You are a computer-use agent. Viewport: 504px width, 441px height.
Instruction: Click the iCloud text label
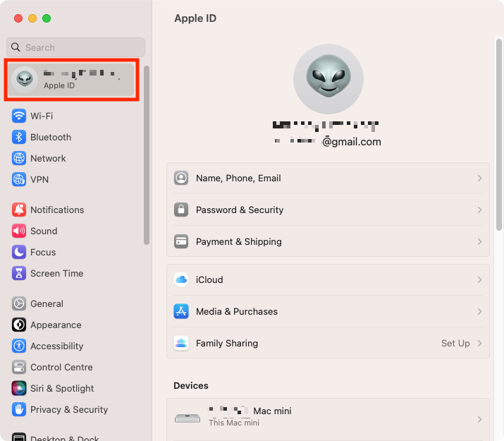tap(209, 280)
